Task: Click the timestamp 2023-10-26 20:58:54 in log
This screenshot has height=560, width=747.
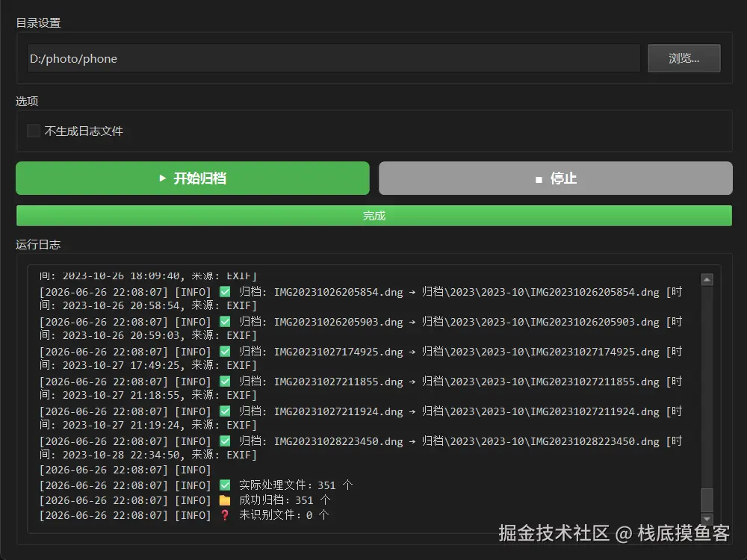Action: 121,305
